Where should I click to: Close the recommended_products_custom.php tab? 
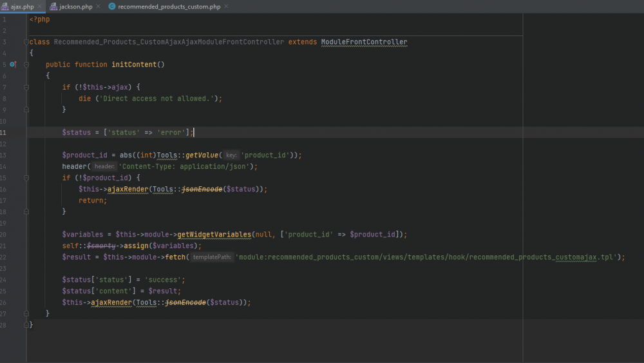click(x=226, y=6)
